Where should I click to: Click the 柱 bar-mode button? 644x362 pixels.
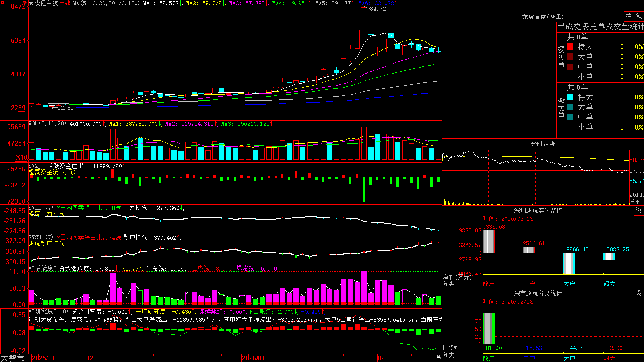pos(629,16)
